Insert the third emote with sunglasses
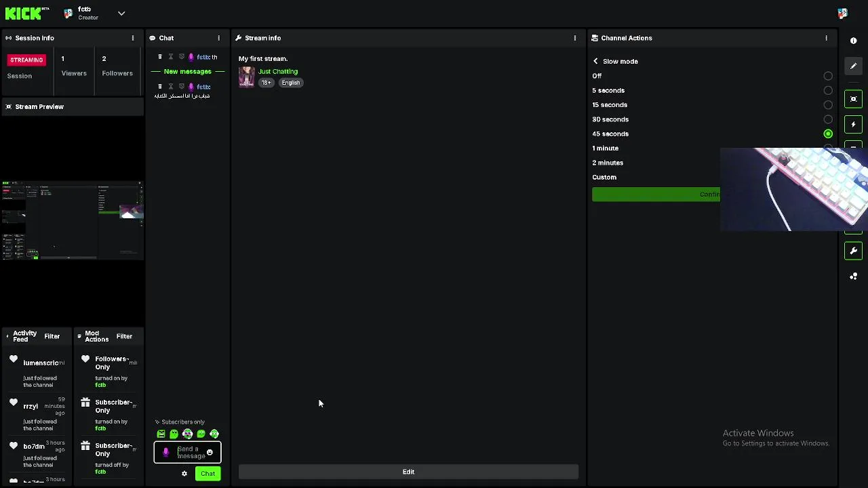This screenshot has width=868, height=488. point(188,434)
